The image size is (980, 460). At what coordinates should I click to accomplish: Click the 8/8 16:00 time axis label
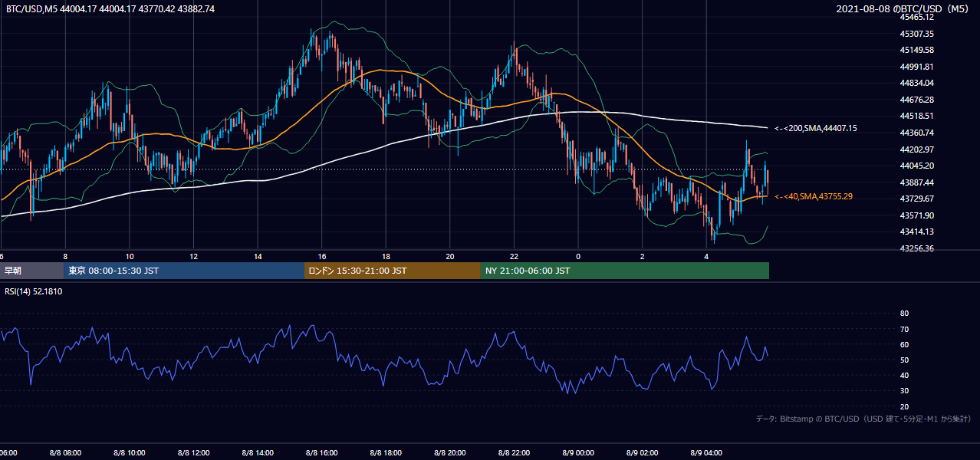(x=323, y=452)
